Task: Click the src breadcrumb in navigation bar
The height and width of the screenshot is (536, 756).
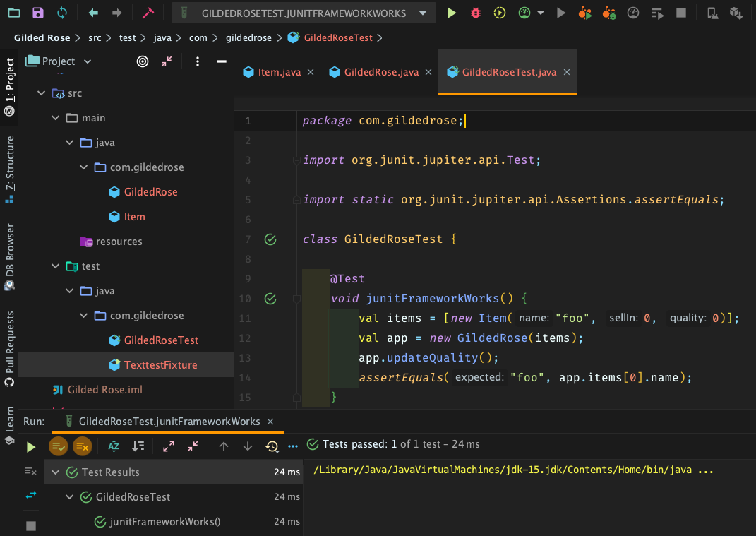Action: [x=95, y=37]
